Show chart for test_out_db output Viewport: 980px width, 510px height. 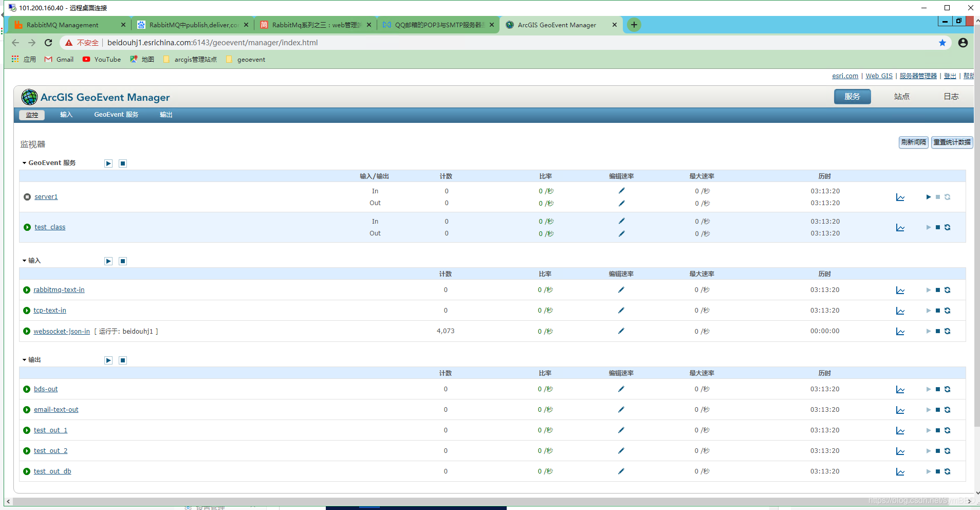(x=900, y=472)
